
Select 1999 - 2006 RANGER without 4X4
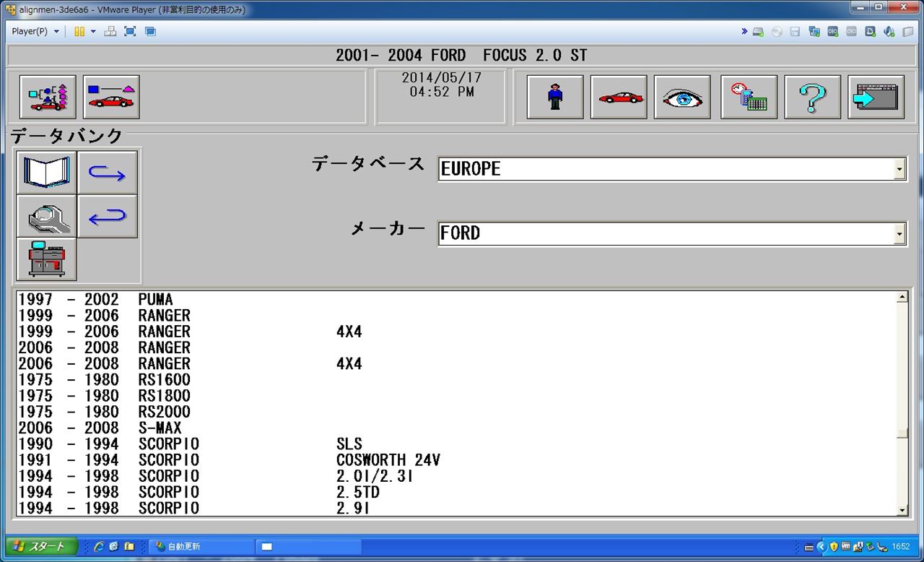[x=456, y=316]
